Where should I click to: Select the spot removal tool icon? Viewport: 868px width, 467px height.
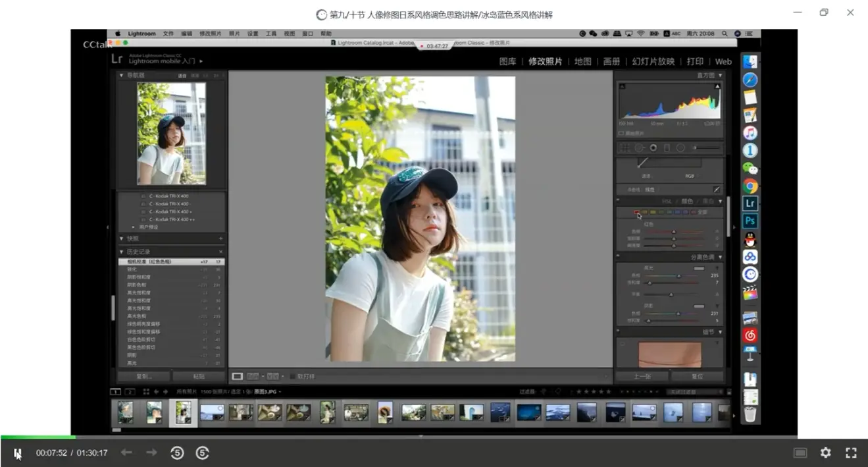[639, 148]
